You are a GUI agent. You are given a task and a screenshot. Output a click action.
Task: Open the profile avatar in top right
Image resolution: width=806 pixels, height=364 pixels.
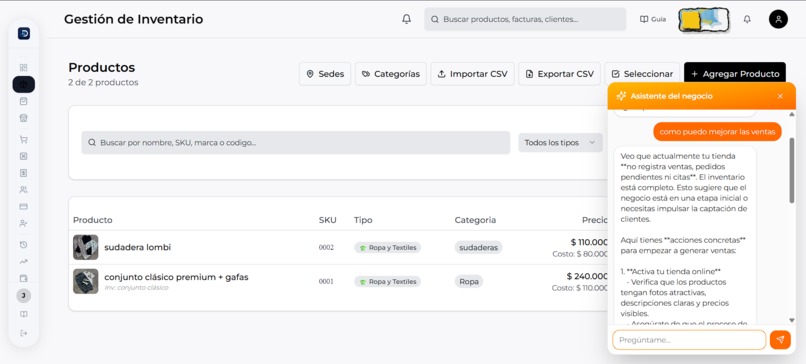778,19
